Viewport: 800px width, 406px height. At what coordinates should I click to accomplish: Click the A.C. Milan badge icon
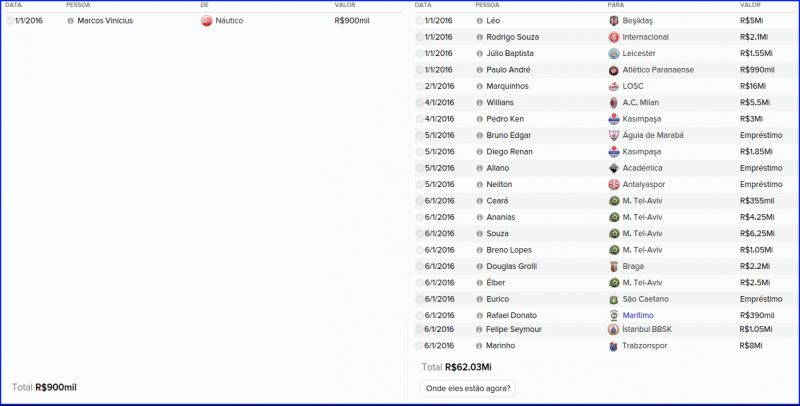tap(613, 102)
